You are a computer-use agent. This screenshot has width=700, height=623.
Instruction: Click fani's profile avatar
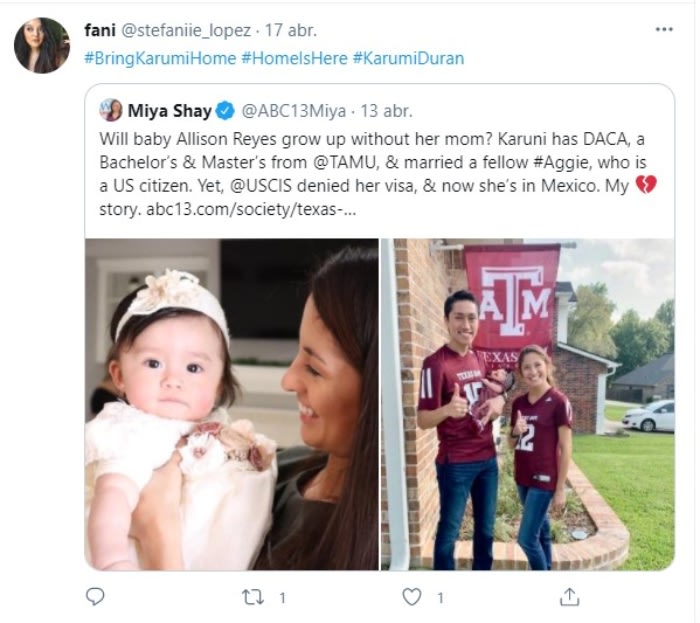click(42, 45)
